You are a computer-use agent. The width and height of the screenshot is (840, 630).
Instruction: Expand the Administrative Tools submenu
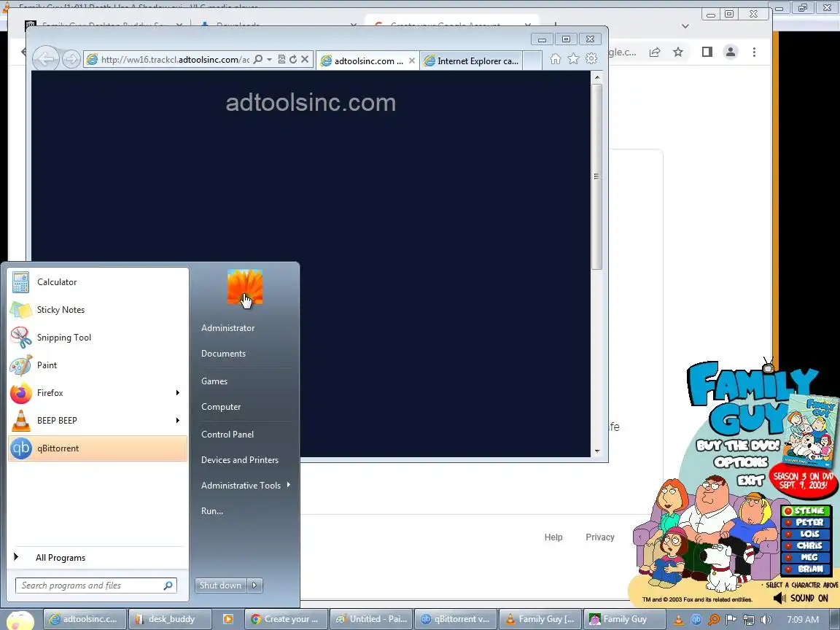(x=245, y=486)
